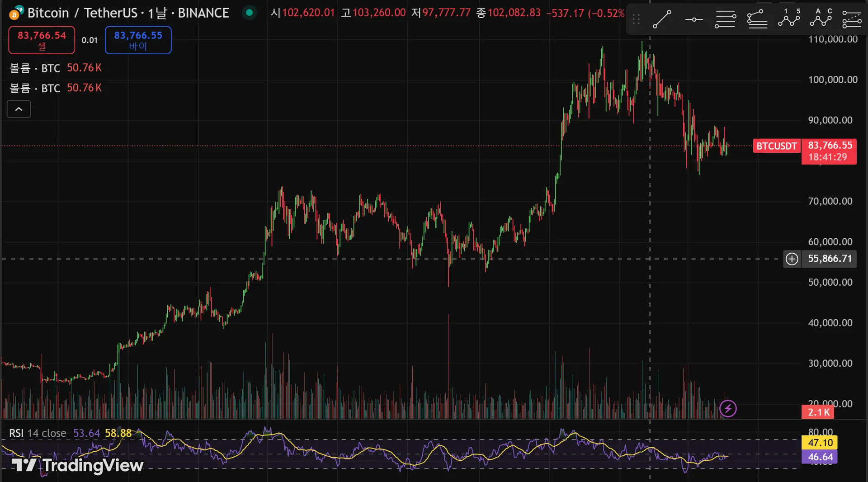868x482 pixels.
Task: Select the Elliott Correction Wave A-C tool
Action: [821, 19]
